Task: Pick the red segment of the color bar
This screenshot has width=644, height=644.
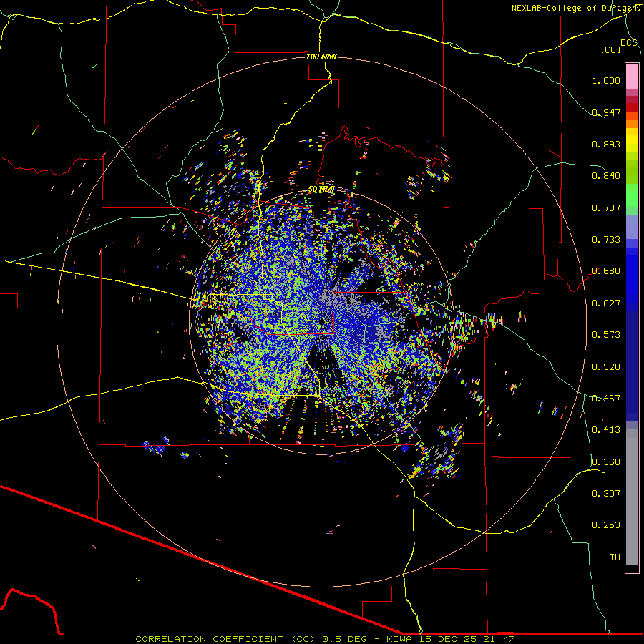Action: coord(632,107)
